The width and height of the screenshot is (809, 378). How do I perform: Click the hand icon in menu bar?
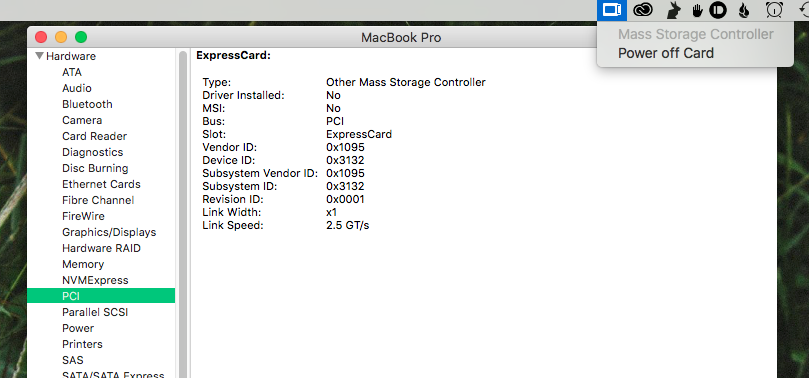point(697,10)
